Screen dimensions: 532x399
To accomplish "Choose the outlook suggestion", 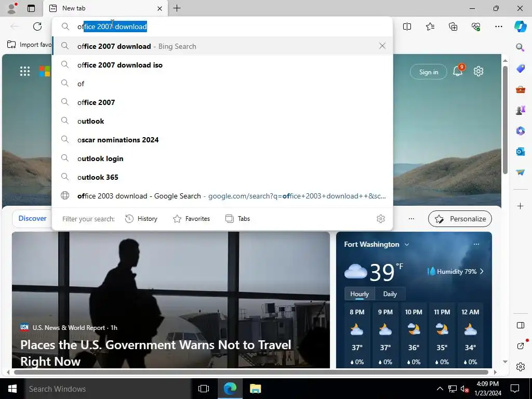I will click(222, 121).
